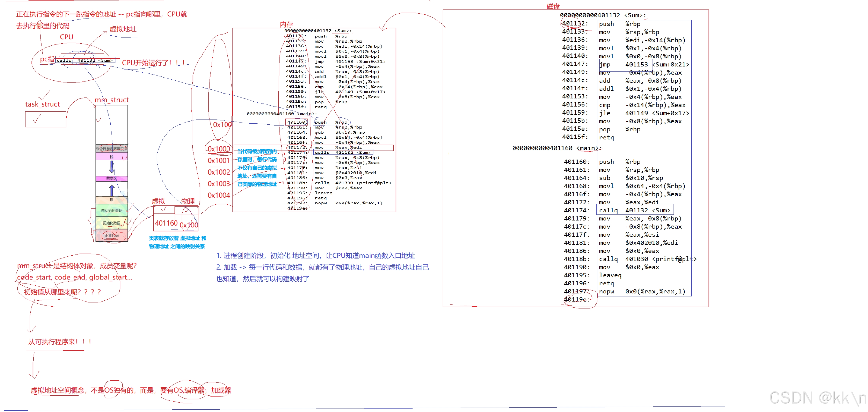The height and width of the screenshot is (412, 868).
Task: Click the checkmark under the 虚拟 column header
Action: (x=164, y=210)
